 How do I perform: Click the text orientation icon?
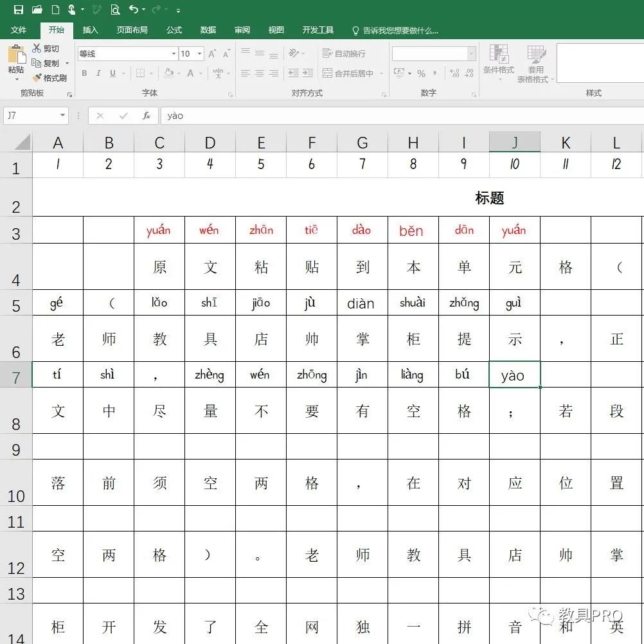(294, 53)
